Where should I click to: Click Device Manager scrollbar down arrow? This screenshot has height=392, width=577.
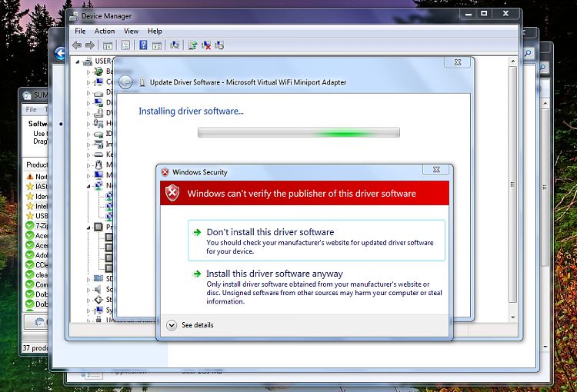(x=513, y=317)
